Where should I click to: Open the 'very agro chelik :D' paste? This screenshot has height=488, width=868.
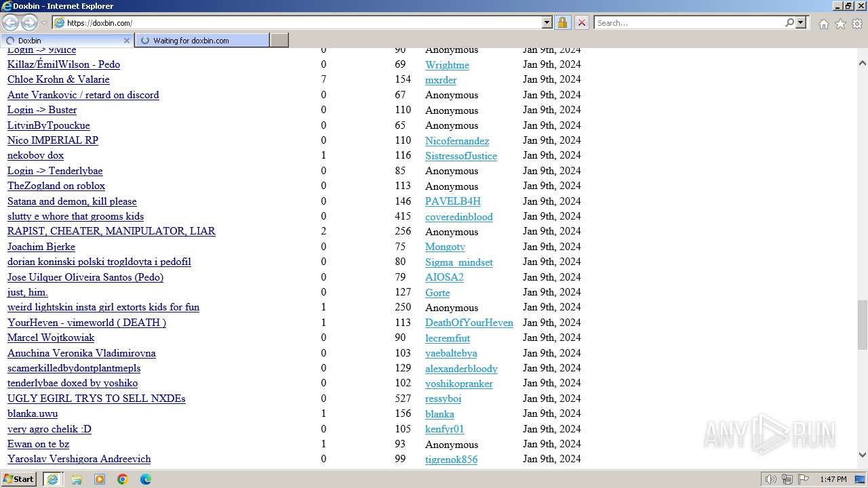50,429
